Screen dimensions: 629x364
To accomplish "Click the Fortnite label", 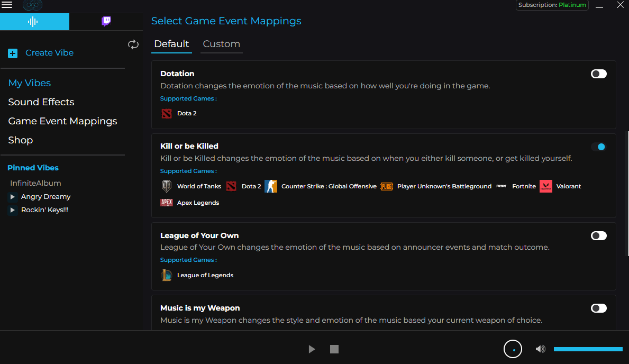I will tap(524, 186).
